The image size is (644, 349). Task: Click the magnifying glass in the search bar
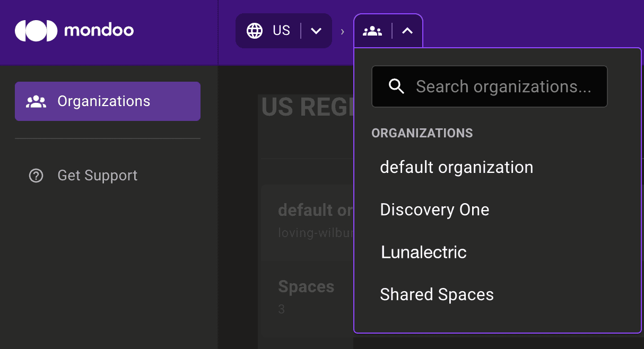pos(396,86)
